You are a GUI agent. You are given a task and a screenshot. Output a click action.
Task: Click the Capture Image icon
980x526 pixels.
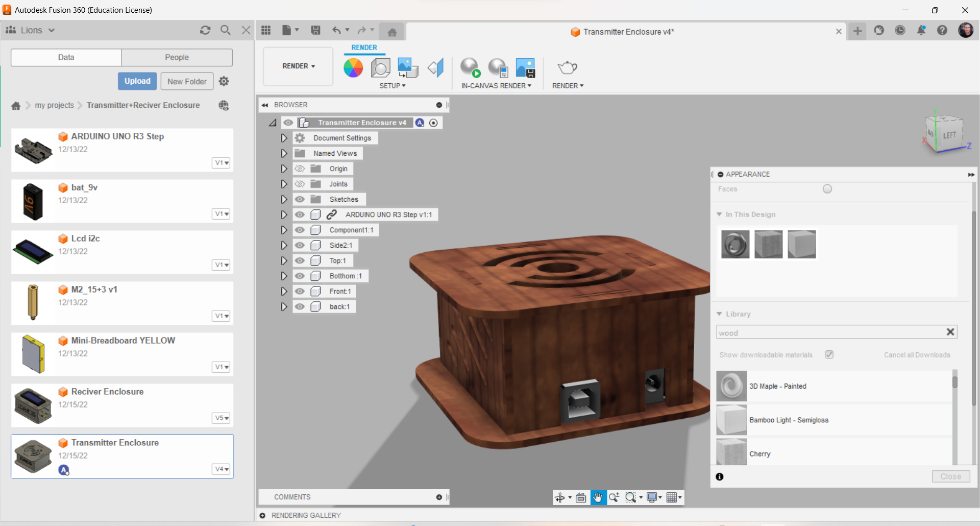click(x=525, y=67)
